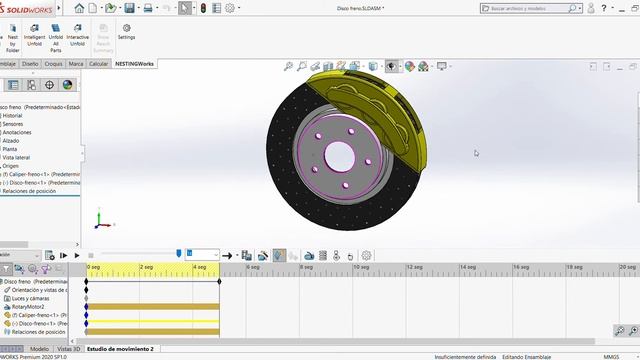Run the Unfold All Parts command
The width and height of the screenshot is (640, 360).
tap(56, 38)
